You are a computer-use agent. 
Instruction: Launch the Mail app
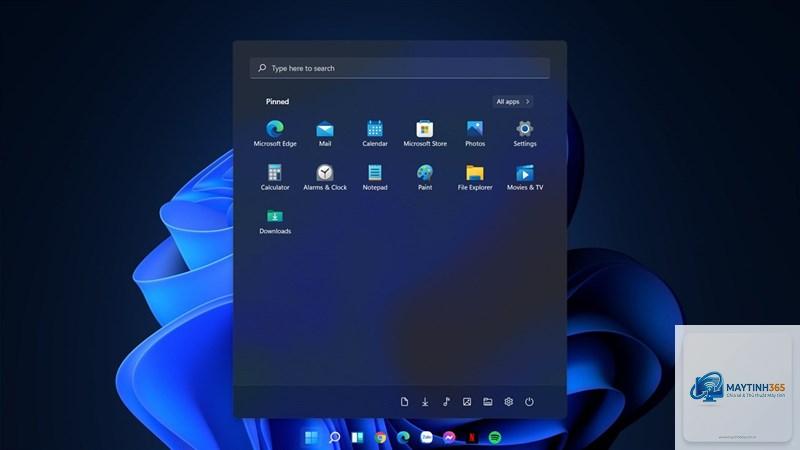(x=325, y=133)
